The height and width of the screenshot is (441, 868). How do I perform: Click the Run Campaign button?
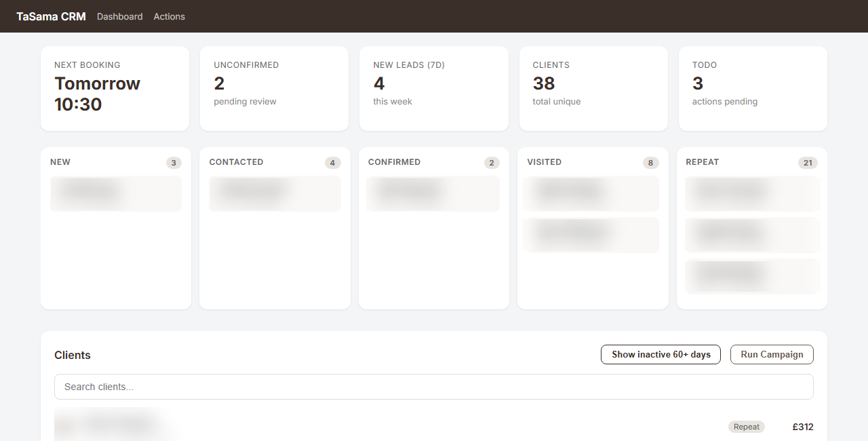(771, 354)
